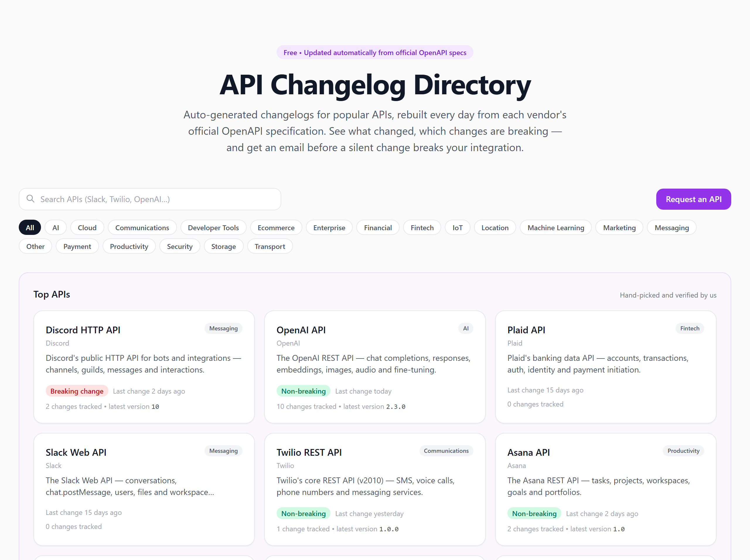Select the Enterprise filter chip
Screen dimensions: 750x560
[329, 228]
